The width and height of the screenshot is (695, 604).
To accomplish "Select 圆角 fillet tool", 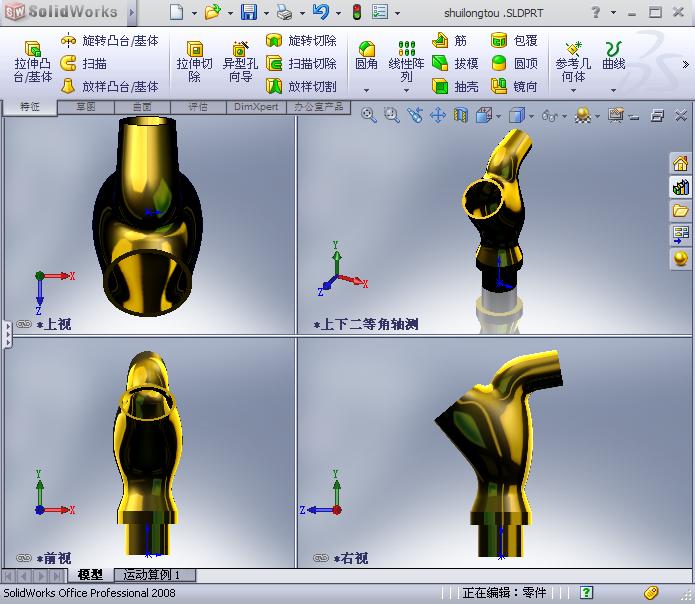I will coord(366,56).
